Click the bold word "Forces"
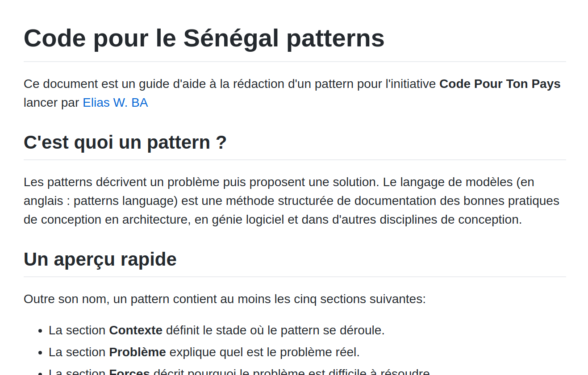Viewport: 588px width, 375px height. point(129,372)
